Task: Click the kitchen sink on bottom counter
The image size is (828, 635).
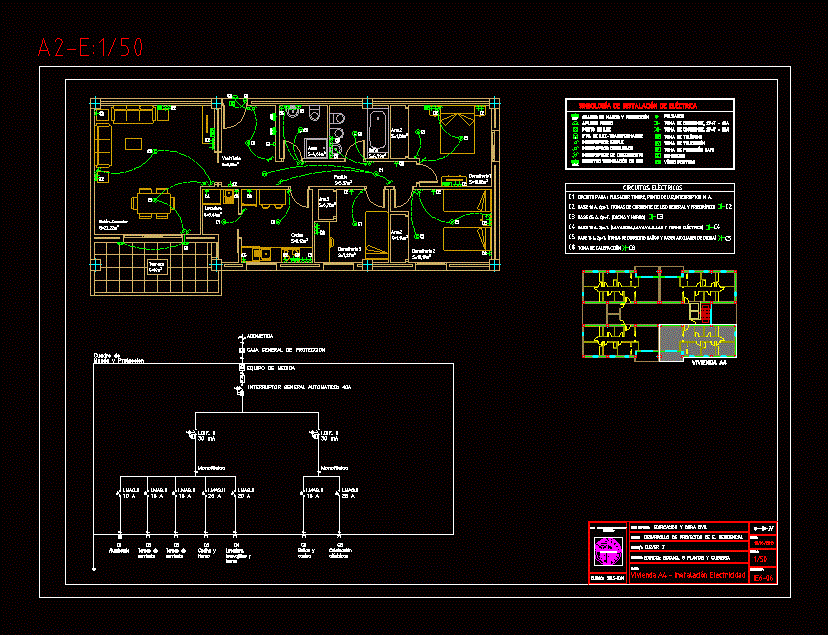Action: coord(261,254)
